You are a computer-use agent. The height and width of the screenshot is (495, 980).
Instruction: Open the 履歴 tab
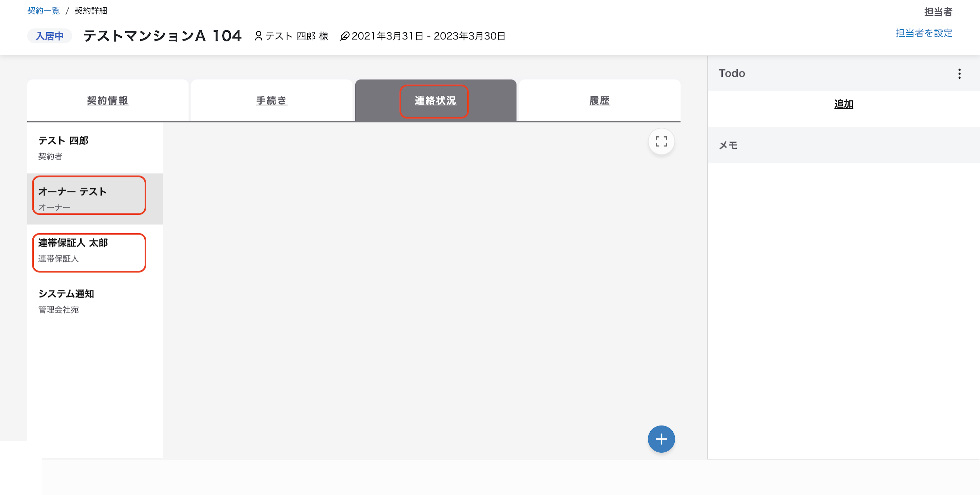pos(600,100)
